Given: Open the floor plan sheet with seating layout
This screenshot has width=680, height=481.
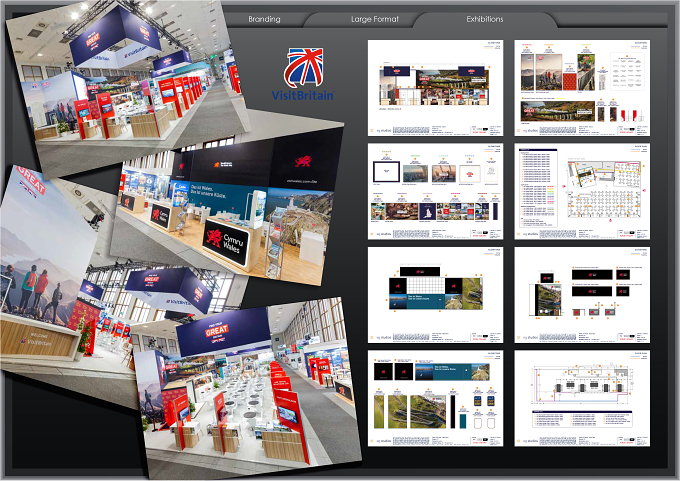Looking at the screenshot, I should pos(582,191).
